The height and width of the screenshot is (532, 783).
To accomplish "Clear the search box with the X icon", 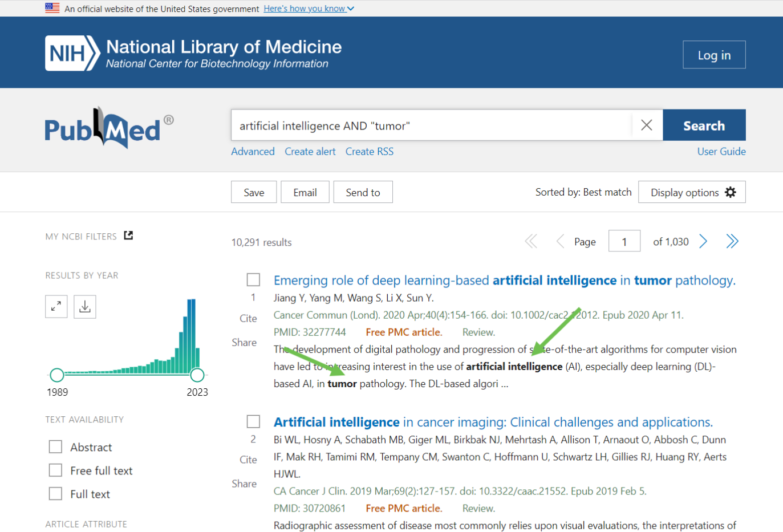I will [x=646, y=125].
